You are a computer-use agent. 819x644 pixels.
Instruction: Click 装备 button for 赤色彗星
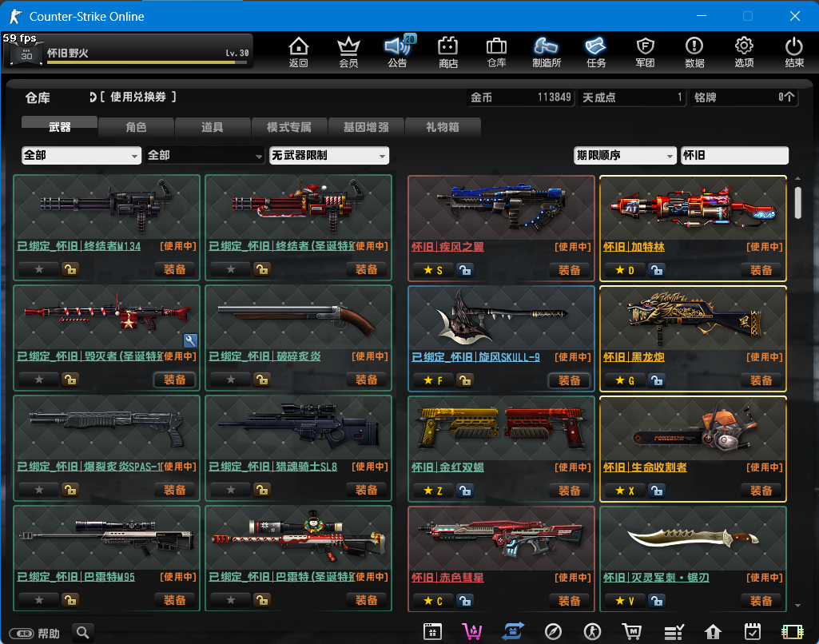(569, 601)
